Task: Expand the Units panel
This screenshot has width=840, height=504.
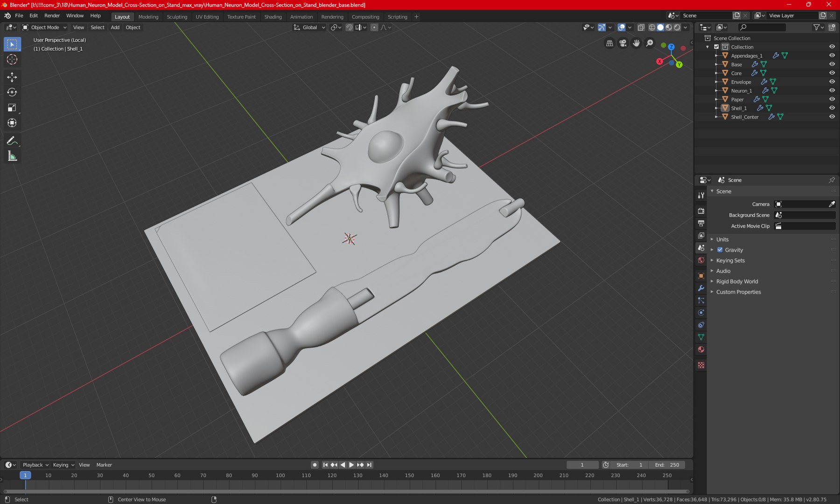Action: [722, 239]
